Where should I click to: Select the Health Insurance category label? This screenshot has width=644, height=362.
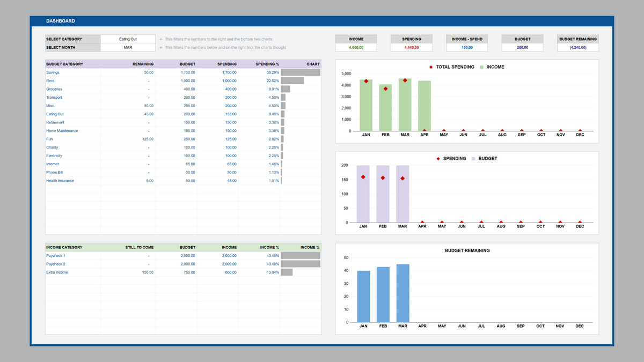(60, 181)
